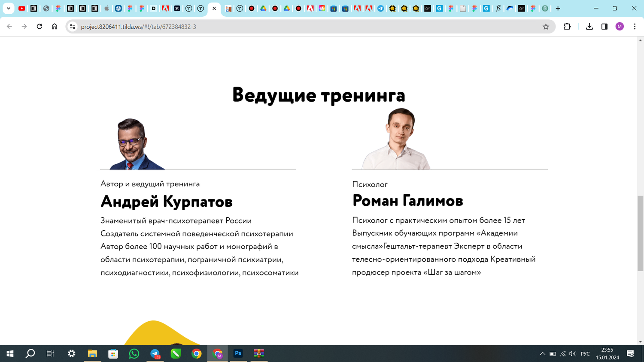Open Settings from the taskbar gear

(72, 353)
